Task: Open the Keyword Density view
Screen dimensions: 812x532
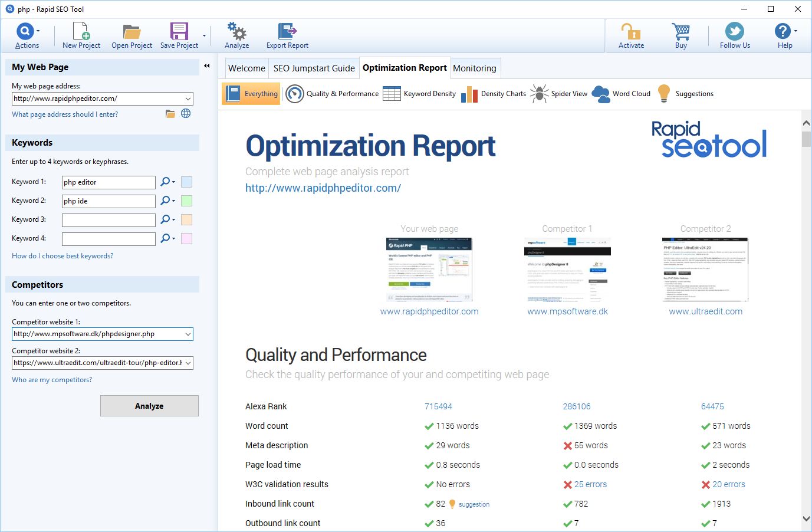Action: tap(419, 94)
